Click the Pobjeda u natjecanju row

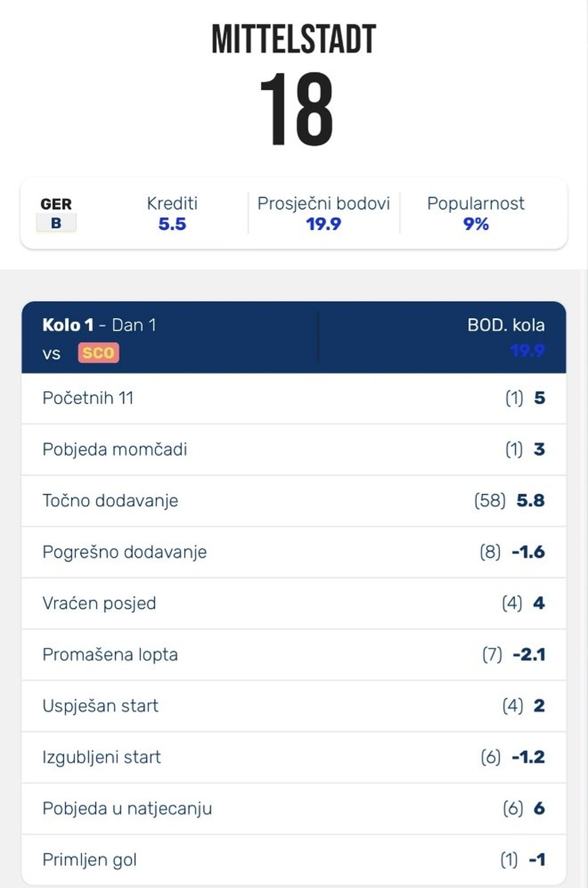coord(294,809)
